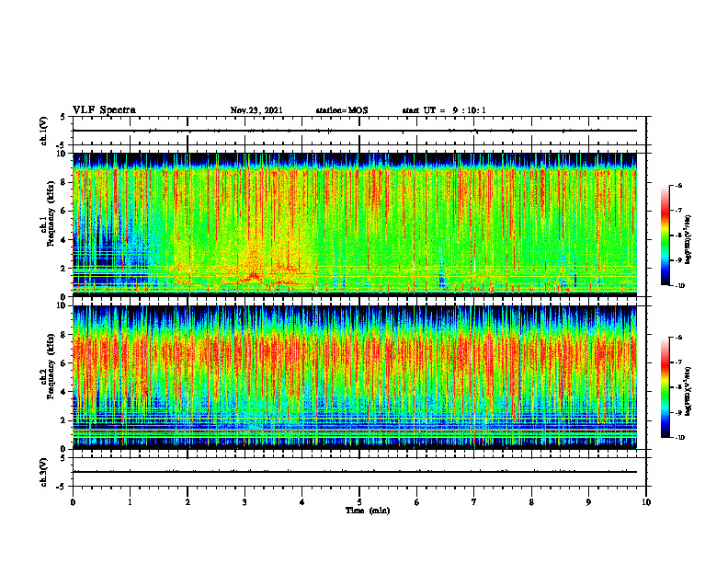Viewport: 728px width, 563px height.
Task: Click the time-axis tick label "7"
Action: (474, 502)
